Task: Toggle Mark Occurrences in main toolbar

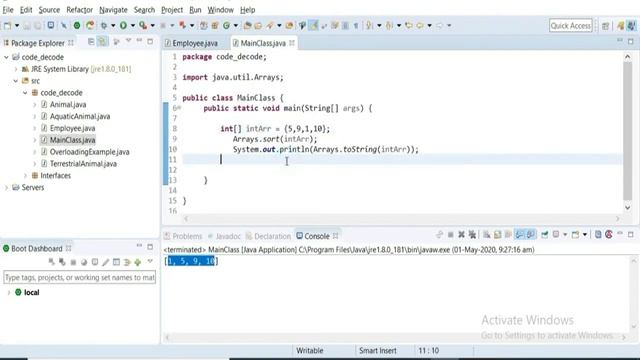Action: (x=313, y=25)
